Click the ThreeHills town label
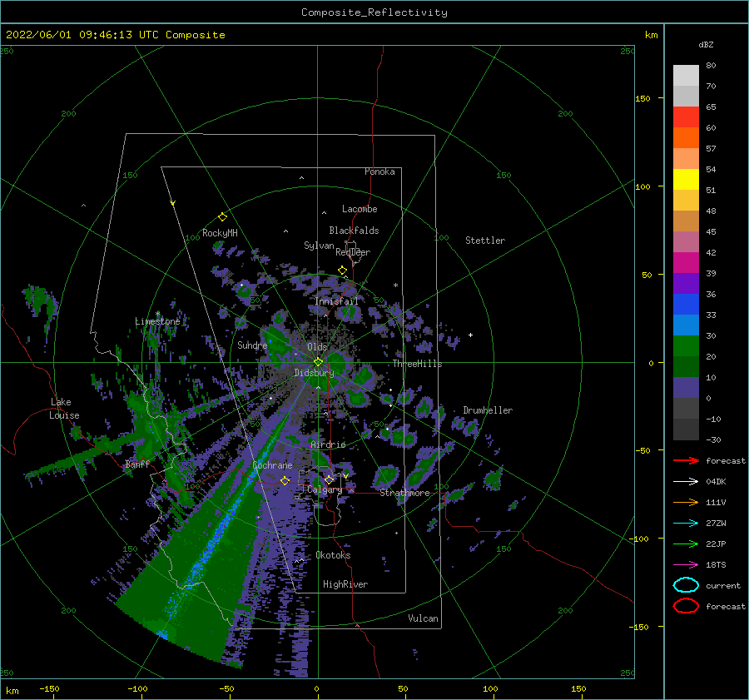Screen dimensions: 749x700 [418, 364]
